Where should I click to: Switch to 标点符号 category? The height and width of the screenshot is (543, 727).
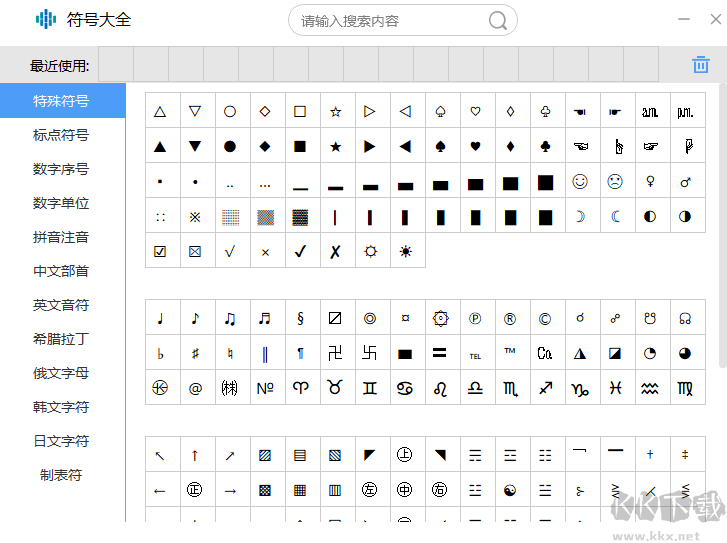coord(63,135)
